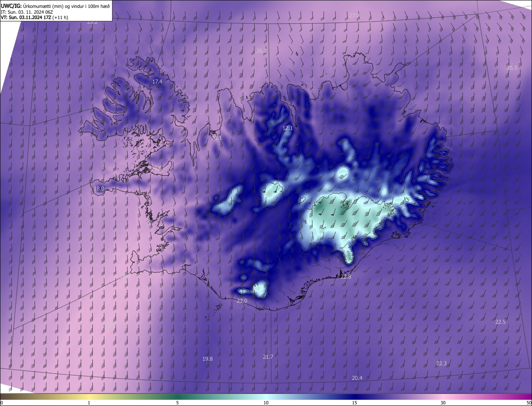Click the colorbar tick label 5

(x=177, y=403)
